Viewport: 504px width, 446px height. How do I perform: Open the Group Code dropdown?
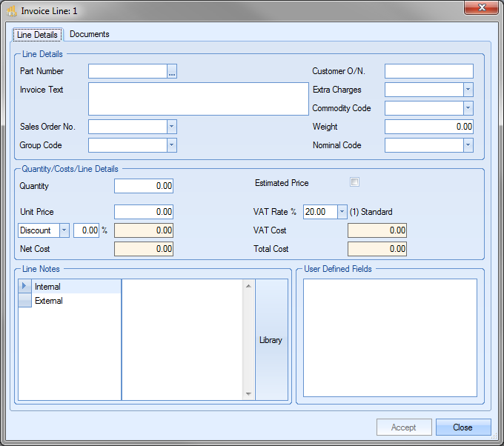171,145
